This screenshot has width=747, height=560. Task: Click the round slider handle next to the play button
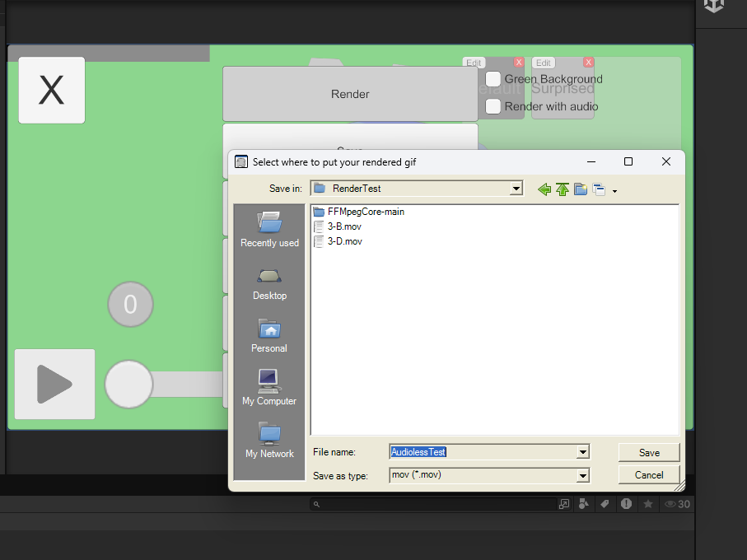point(128,385)
